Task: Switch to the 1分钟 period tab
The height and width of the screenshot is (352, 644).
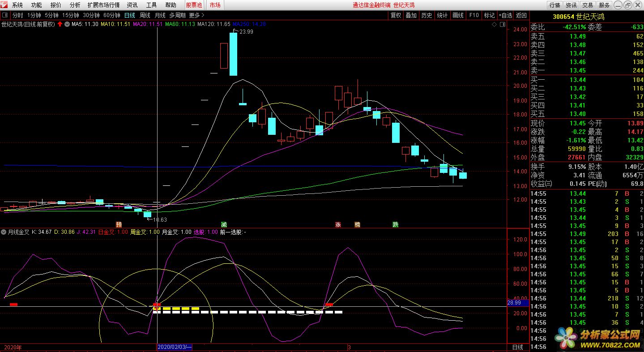Action: (34, 15)
